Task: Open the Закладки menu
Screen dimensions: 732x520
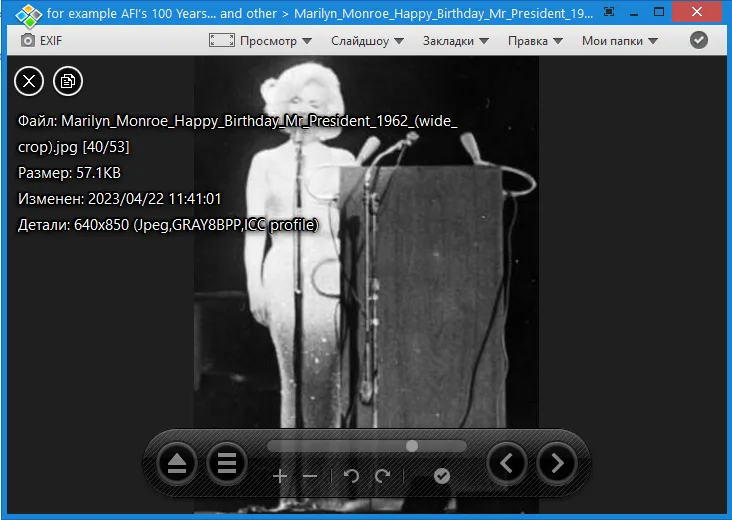Action: pyautogui.click(x=448, y=41)
